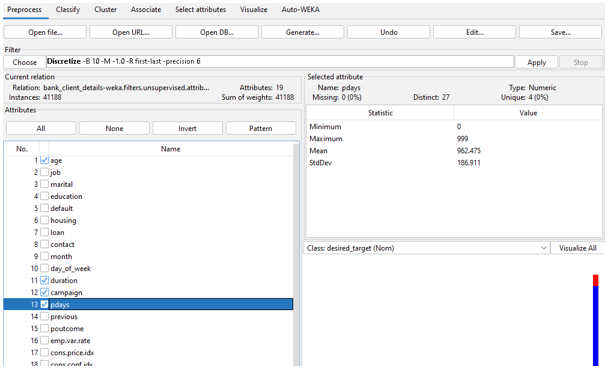Check the month attribute checkbox
The image size is (609, 380).
point(44,256)
